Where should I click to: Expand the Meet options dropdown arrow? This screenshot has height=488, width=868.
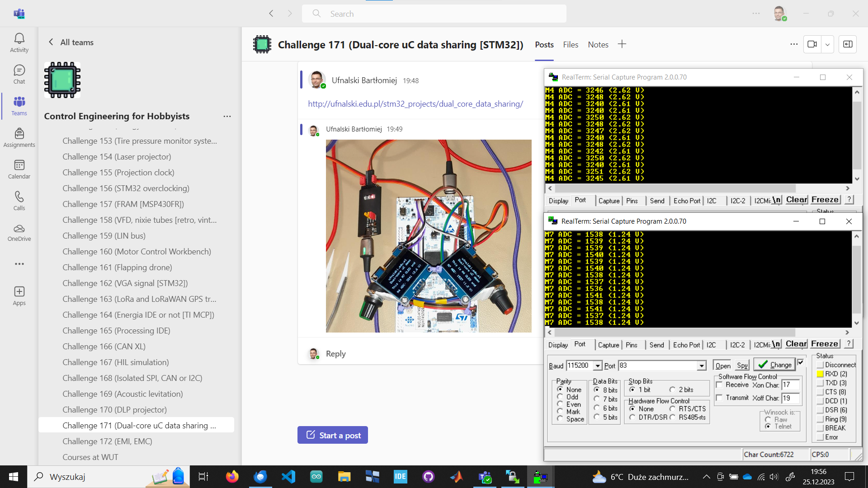tap(827, 44)
